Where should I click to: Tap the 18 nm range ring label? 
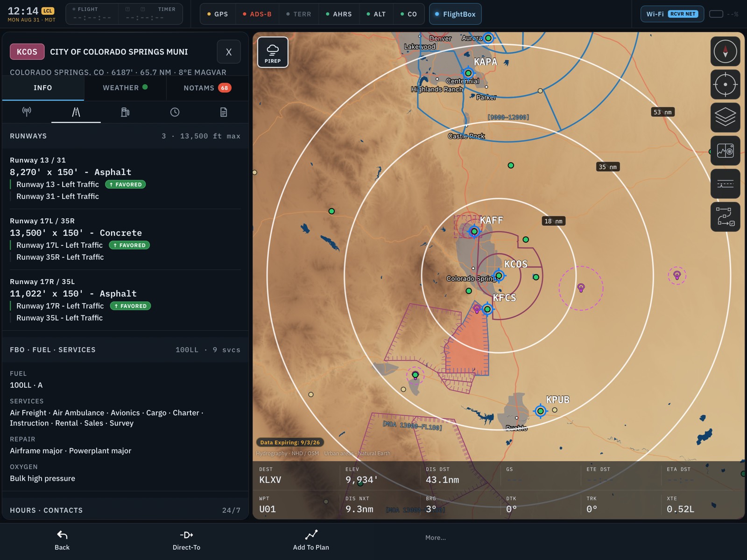pos(553,221)
